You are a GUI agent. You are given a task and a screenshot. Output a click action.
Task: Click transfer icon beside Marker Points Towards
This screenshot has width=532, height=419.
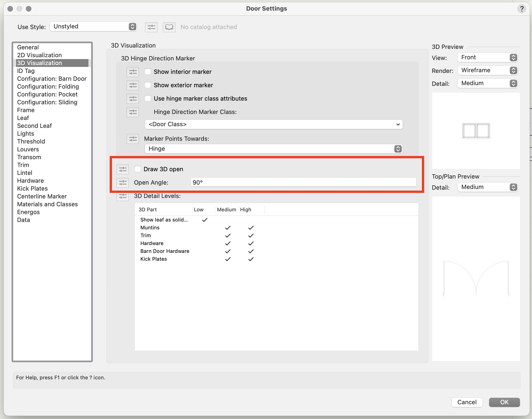coord(133,139)
